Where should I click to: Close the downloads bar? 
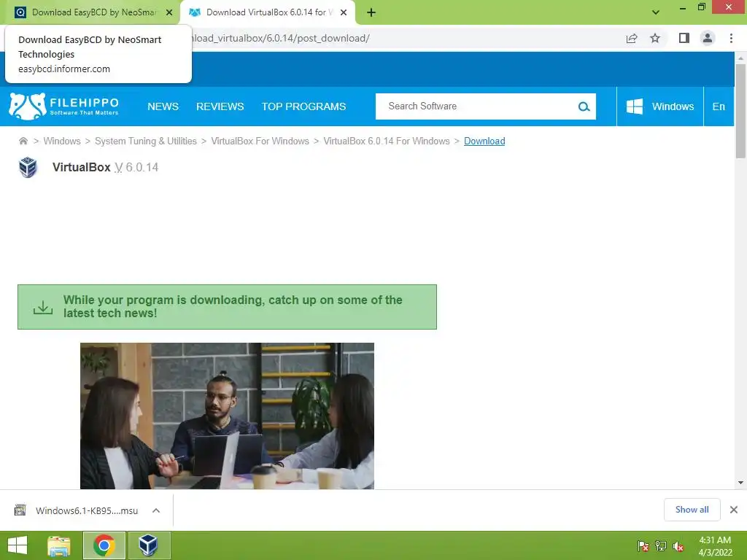click(x=734, y=510)
